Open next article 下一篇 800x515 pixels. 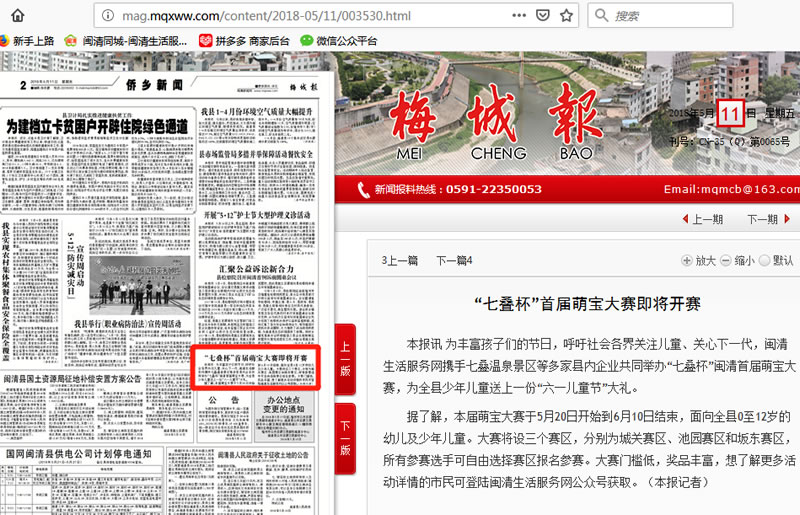click(454, 261)
